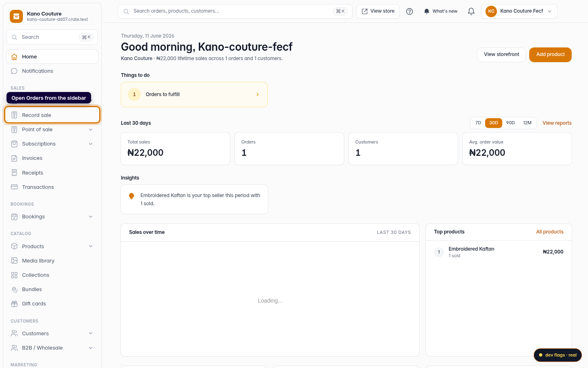Image resolution: width=588 pixels, height=368 pixels.
Task: Open the All products link
Action: click(x=550, y=232)
